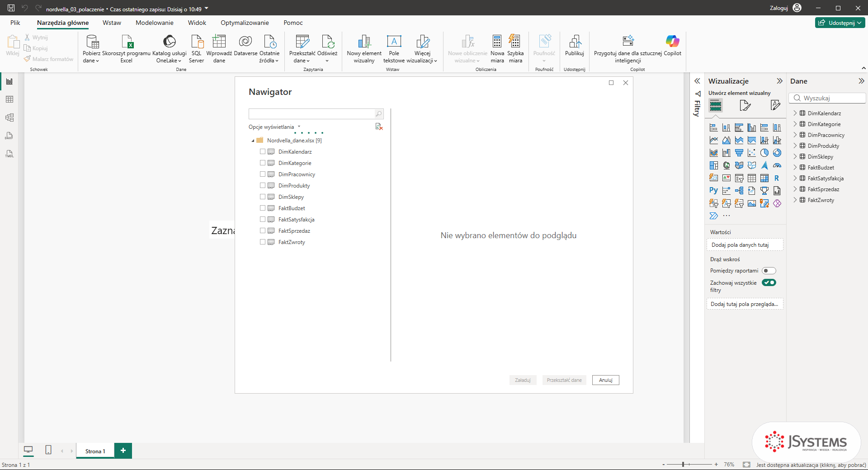This screenshot has height=470, width=868.
Task: Click the SQL Server icon
Action: (197, 42)
